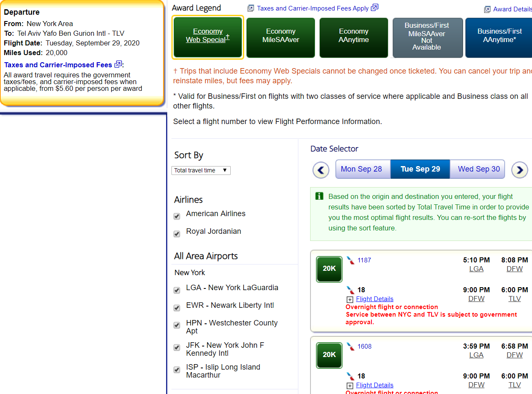
Task: Open the Sort By Total travel time dropdown
Action: (201, 170)
